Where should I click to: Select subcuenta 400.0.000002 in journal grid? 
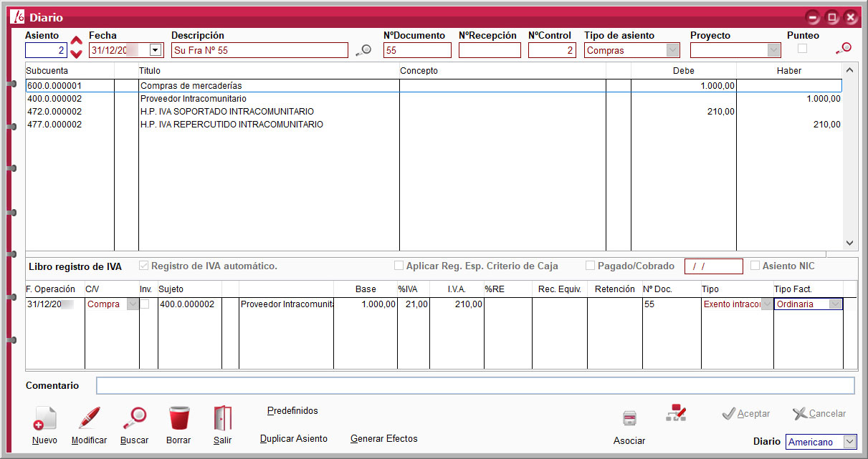70,99
